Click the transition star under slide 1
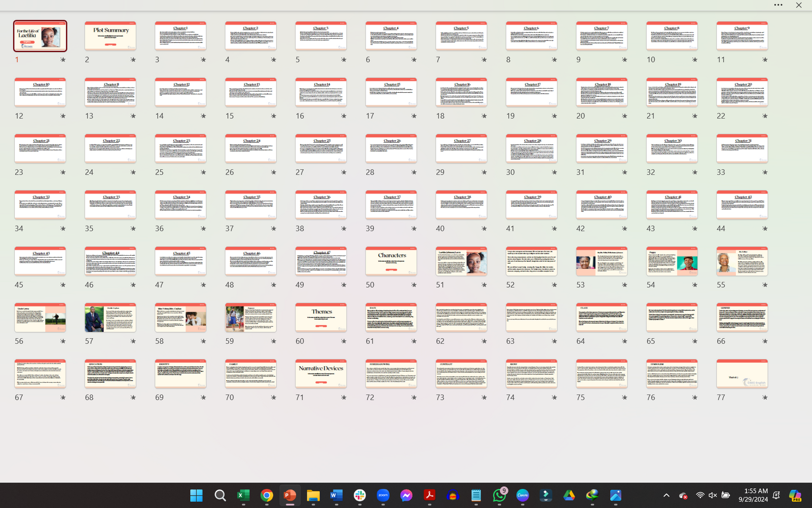Viewport: 812px width, 508px height. 63,60
